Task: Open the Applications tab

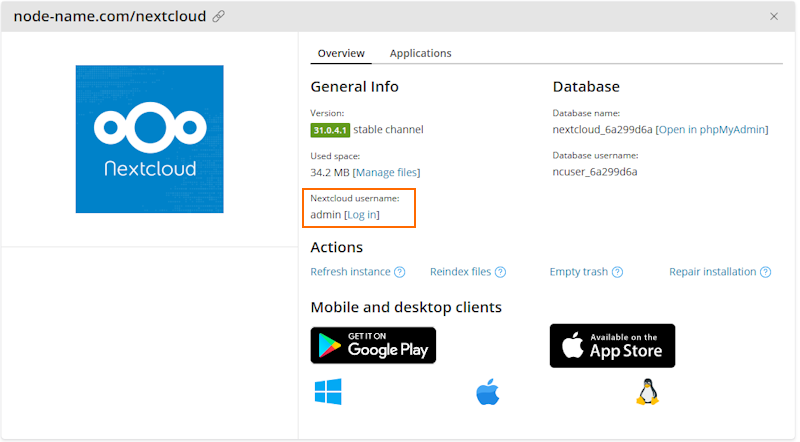Action: pyautogui.click(x=420, y=53)
